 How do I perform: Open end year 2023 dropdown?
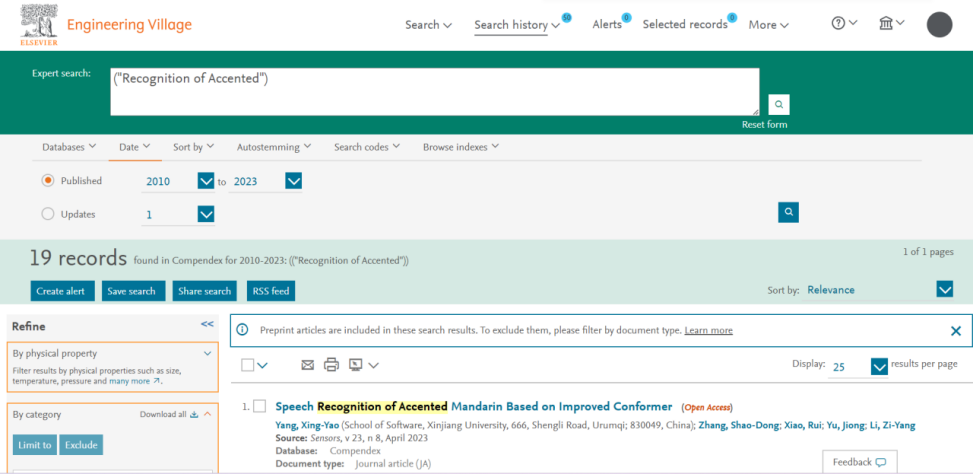coord(294,181)
